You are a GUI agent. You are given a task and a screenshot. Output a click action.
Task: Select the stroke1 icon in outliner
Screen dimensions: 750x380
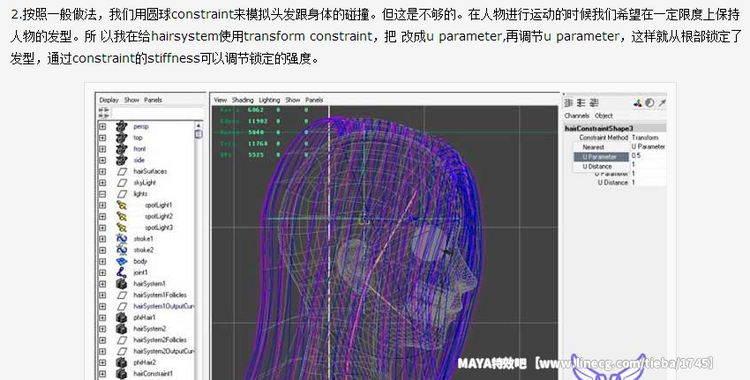[x=122, y=239]
